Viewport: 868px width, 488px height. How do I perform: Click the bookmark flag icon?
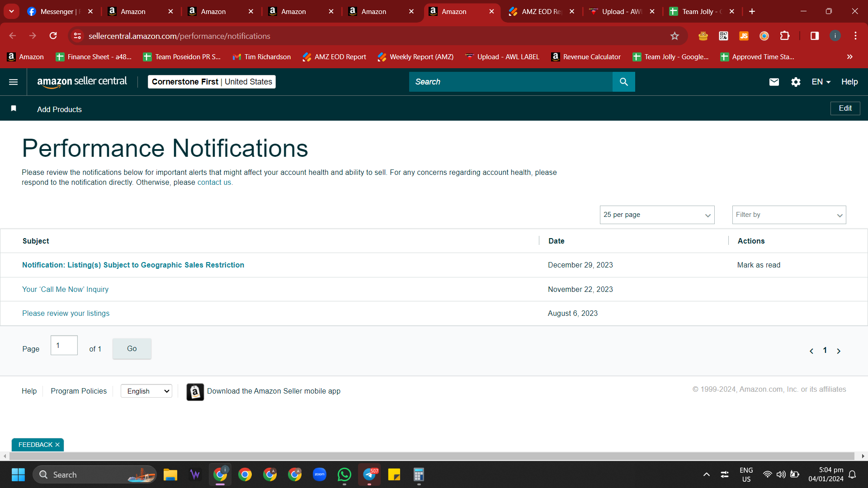click(14, 108)
